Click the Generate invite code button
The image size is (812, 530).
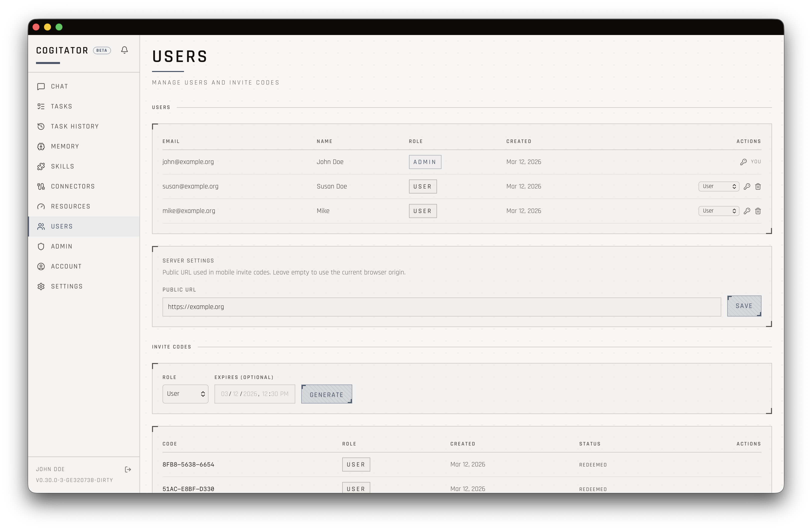[326, 394]
